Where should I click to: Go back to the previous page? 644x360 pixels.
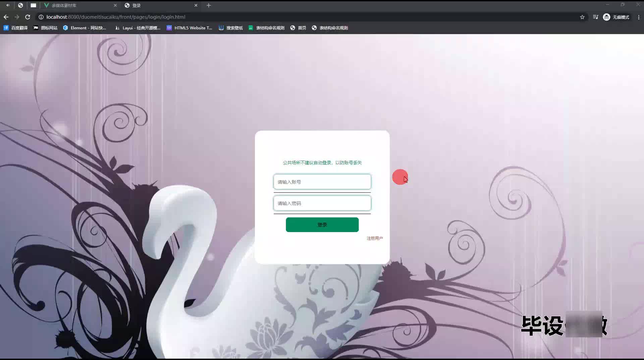click(x=6, y=17)
